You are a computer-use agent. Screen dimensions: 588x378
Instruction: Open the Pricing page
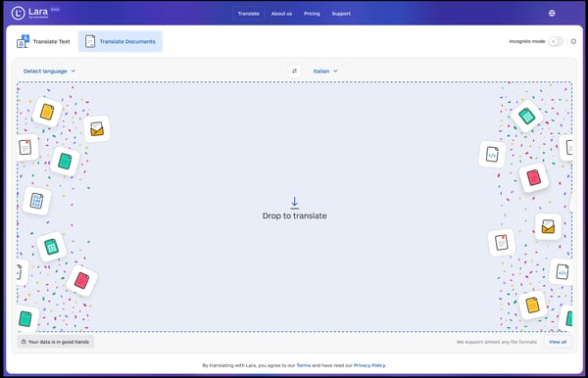pos(312,14)
